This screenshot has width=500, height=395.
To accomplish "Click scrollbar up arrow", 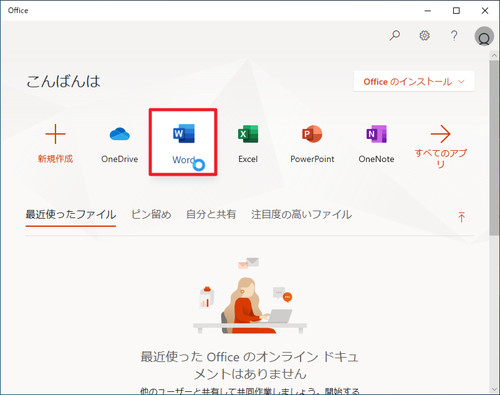I will coord(494,56).
